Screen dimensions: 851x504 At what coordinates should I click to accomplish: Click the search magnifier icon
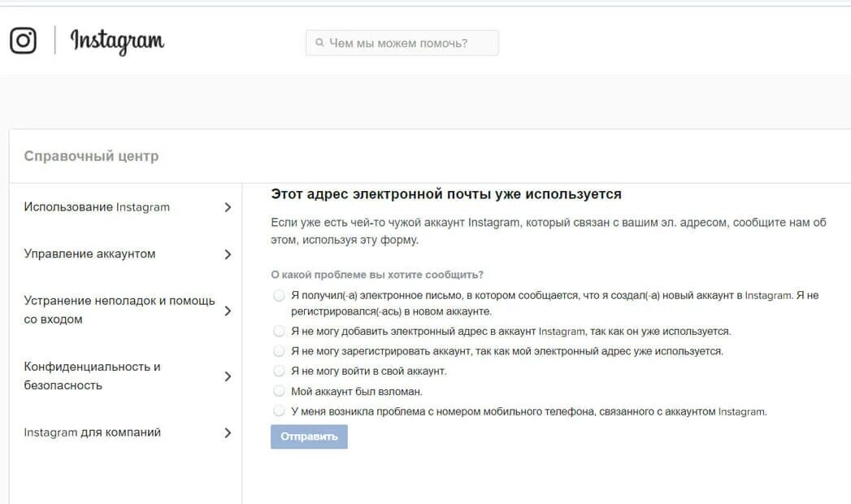319,42
